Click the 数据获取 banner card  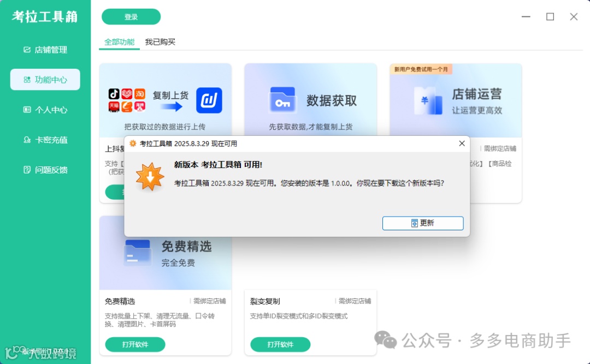pos(310,100)
